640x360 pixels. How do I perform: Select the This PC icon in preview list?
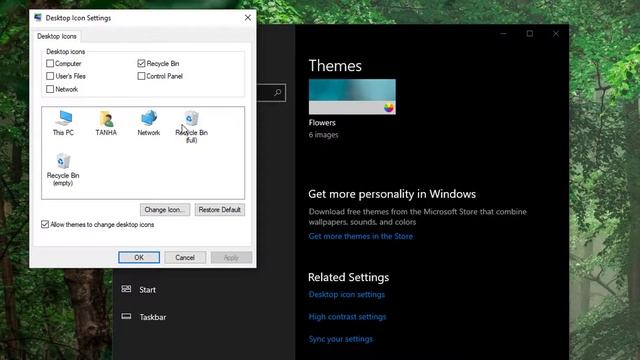[x=63, y=122]
